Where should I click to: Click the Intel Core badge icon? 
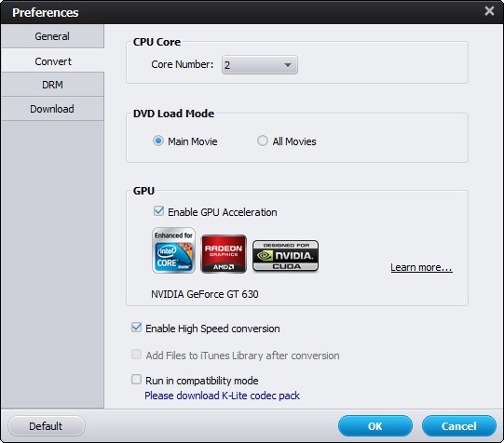click(173, 250)
